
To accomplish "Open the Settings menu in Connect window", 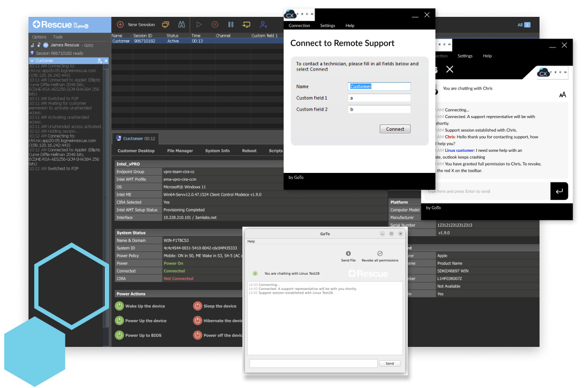I will (x=328, y=25).
